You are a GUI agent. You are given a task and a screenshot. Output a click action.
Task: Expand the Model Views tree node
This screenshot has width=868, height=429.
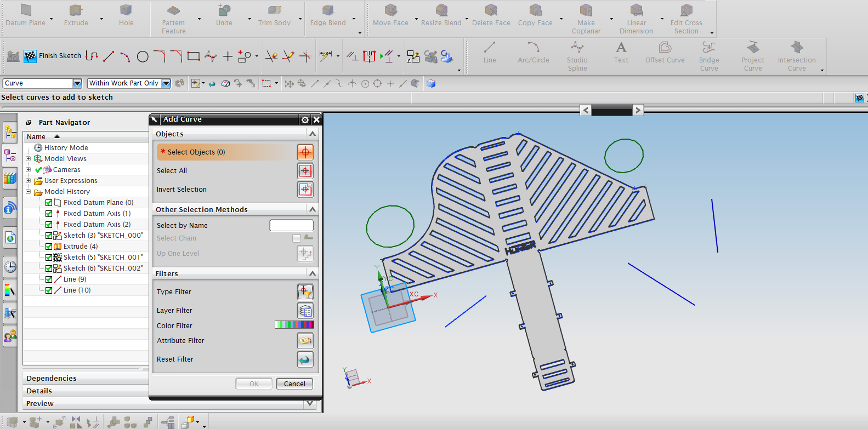28,159
